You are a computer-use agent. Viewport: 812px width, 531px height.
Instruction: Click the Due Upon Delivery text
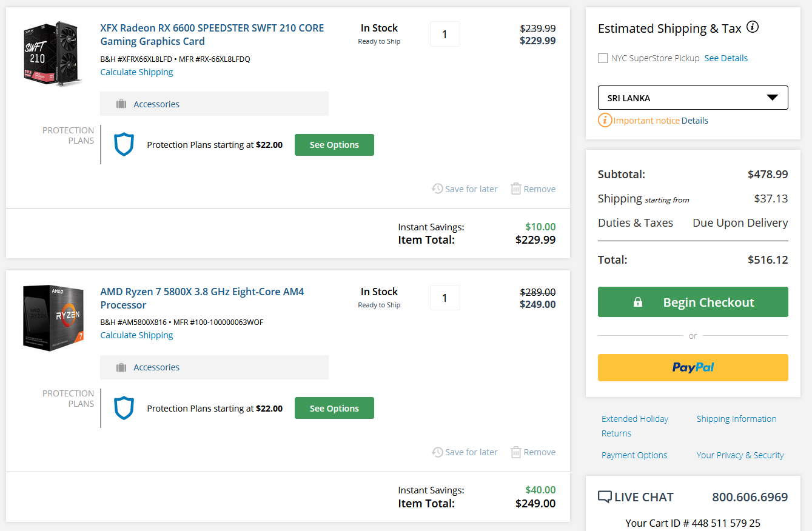pos(740,223)
